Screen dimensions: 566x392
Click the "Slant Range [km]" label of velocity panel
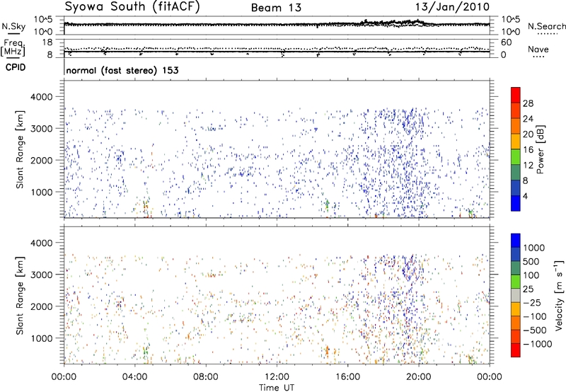click(20, 295)
